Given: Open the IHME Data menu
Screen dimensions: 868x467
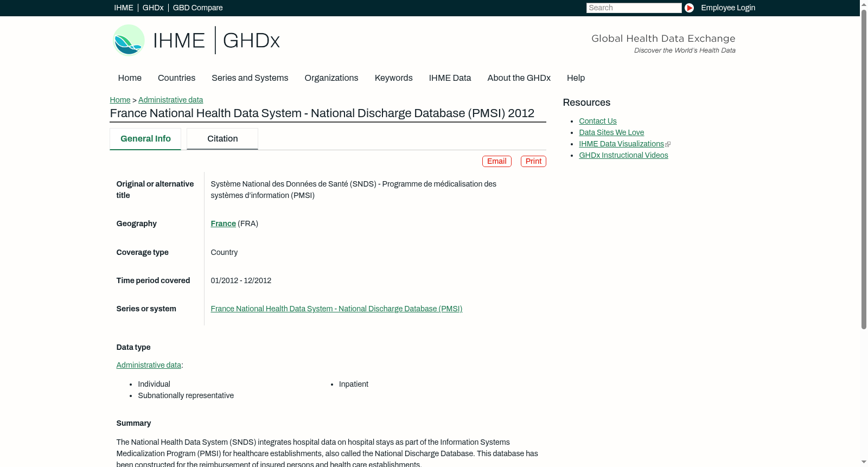Looking at the screenshot, I should click(x=450, y=78).
